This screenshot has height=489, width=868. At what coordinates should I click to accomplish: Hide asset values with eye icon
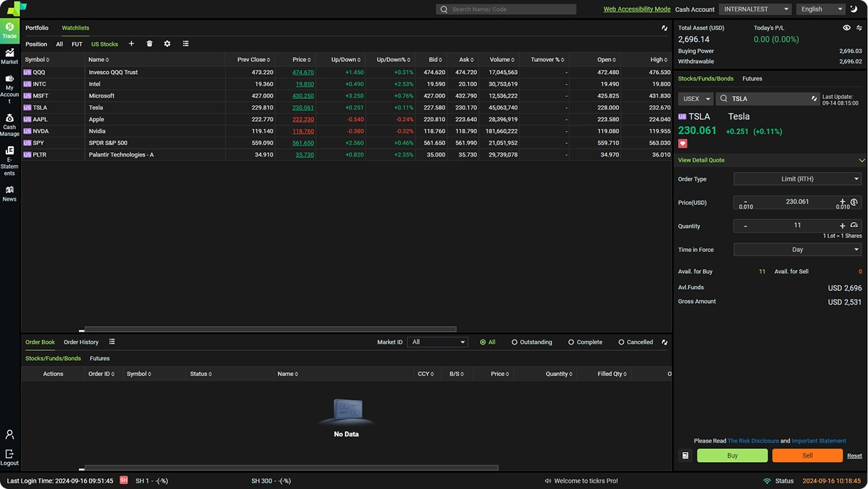click(847, 28)
